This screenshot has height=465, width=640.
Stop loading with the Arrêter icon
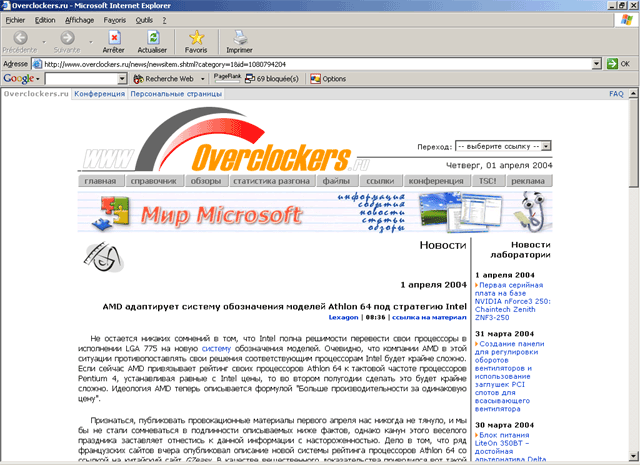[x=114, y=38]
